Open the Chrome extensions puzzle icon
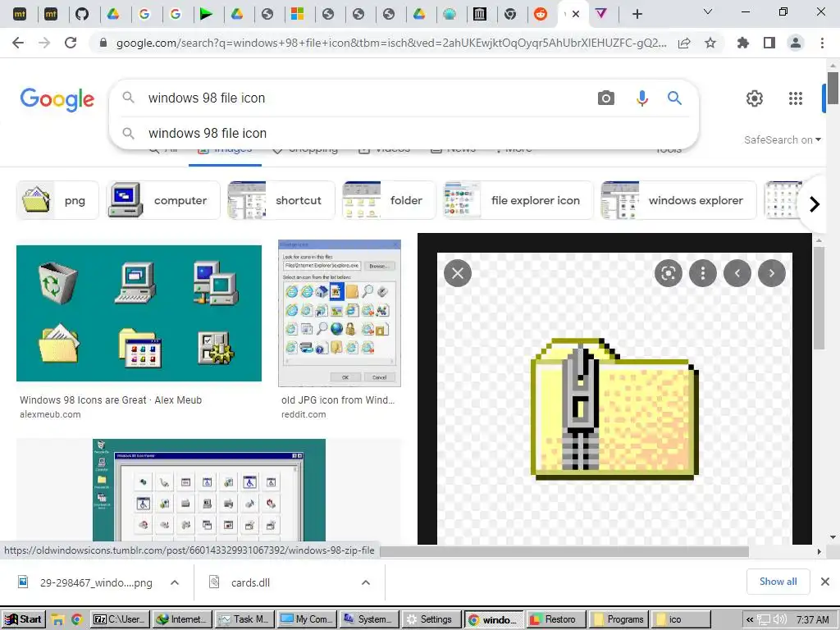Screen dimensions: 840x630 tap(743, 43)
